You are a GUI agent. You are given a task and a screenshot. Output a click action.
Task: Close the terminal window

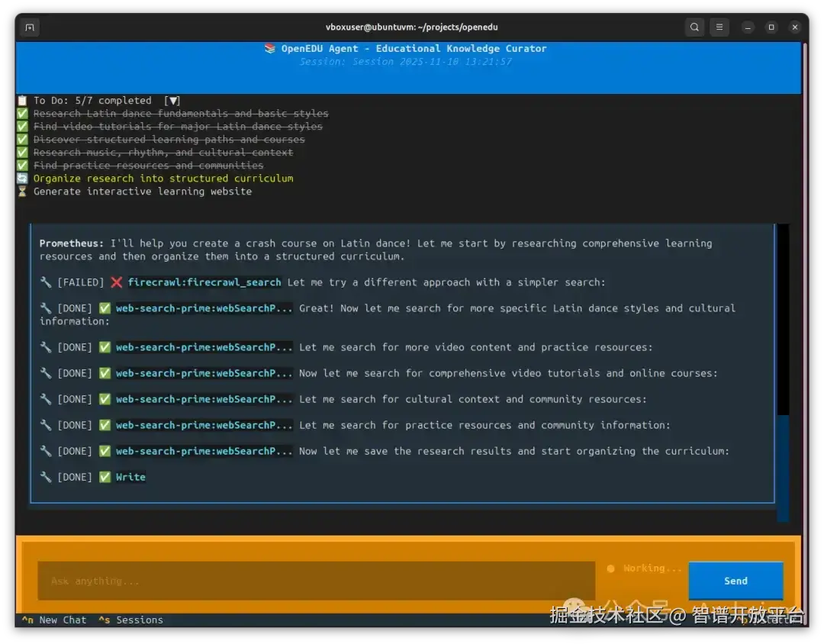click(x=795, y=27)
